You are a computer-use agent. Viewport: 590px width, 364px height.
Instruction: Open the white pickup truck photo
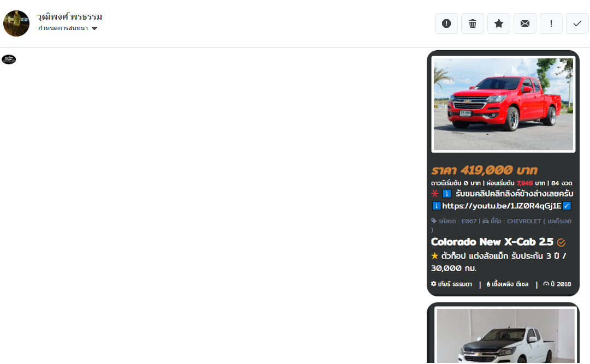[x=505, y=336]
